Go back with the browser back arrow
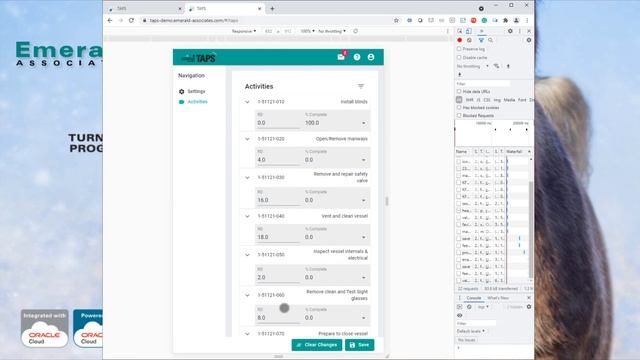Screen dimensions: 640x360 click(110, 20)
